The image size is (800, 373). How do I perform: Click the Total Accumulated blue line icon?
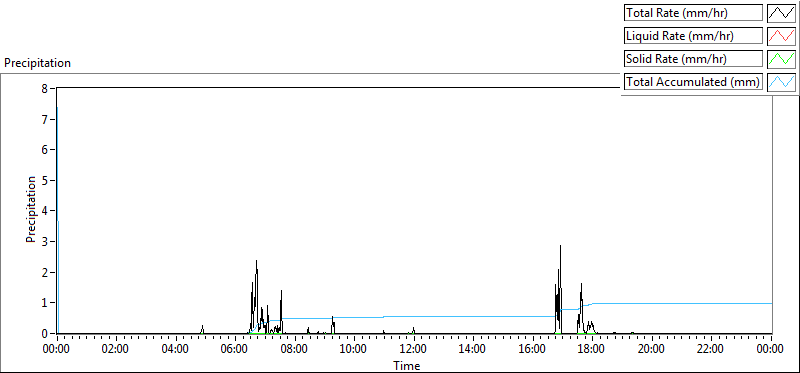(782, 82)
